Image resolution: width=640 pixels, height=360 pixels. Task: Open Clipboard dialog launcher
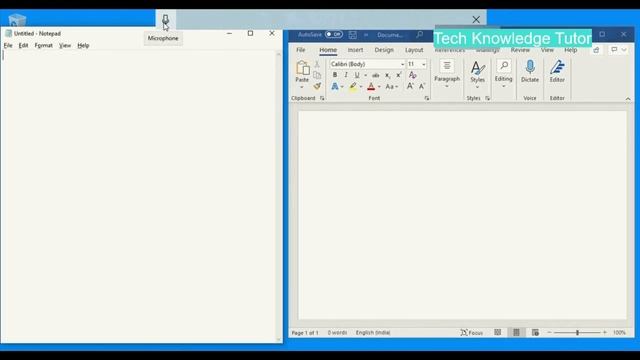tap(322, 98)
